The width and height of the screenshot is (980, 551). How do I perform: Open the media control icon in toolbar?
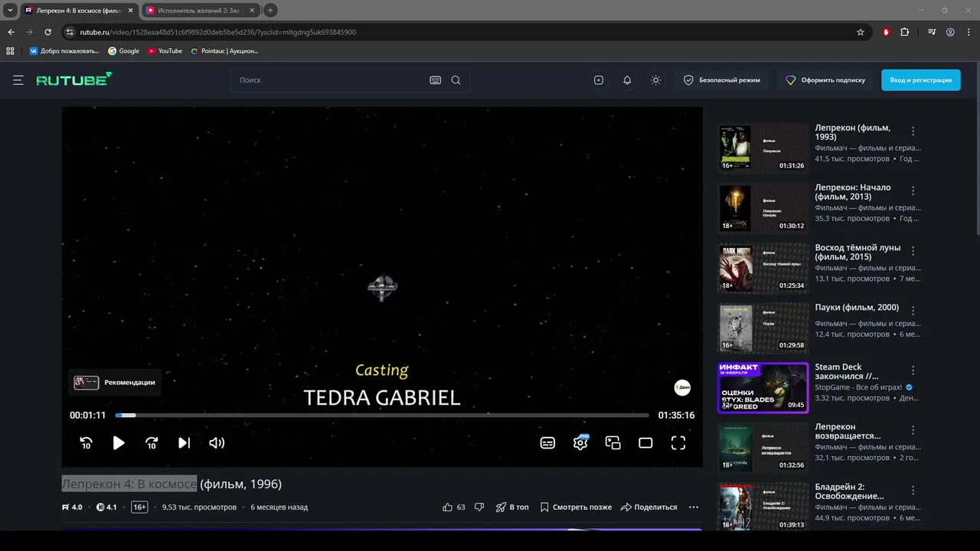(932, 32)
